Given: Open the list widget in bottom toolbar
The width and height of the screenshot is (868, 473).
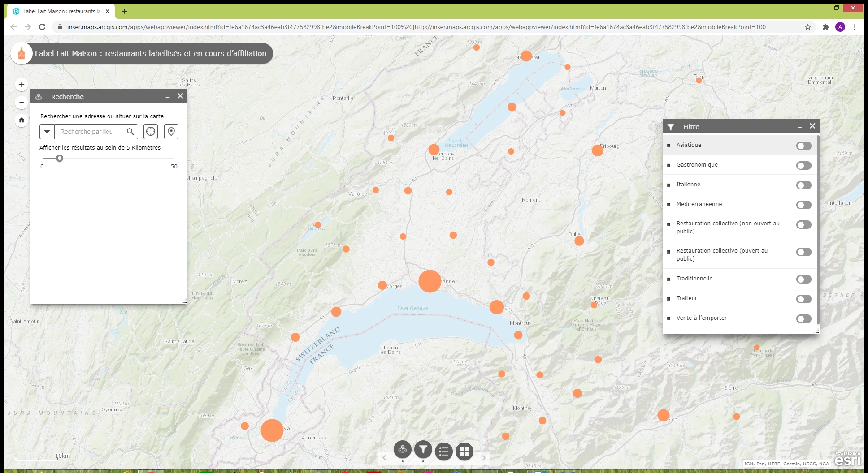Looking at the screenshot, I should pyautogui.click(x=444, y=451).
